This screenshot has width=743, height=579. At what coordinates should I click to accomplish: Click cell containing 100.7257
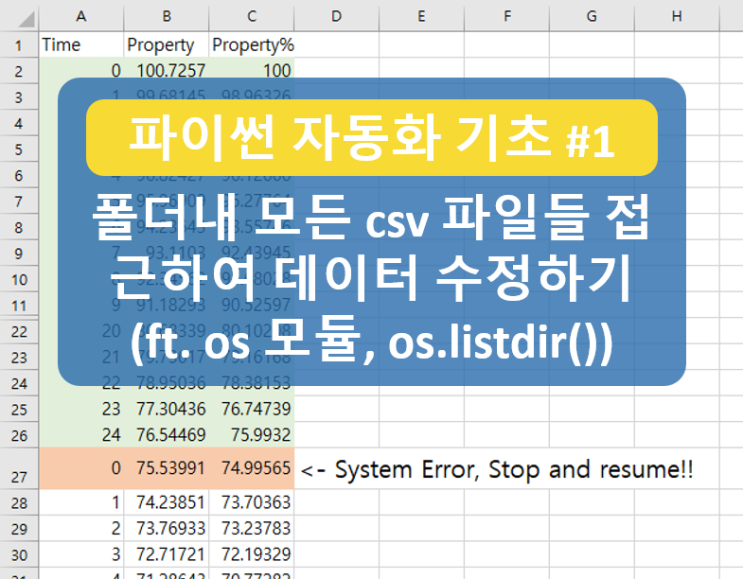click(x=166, y=71)
